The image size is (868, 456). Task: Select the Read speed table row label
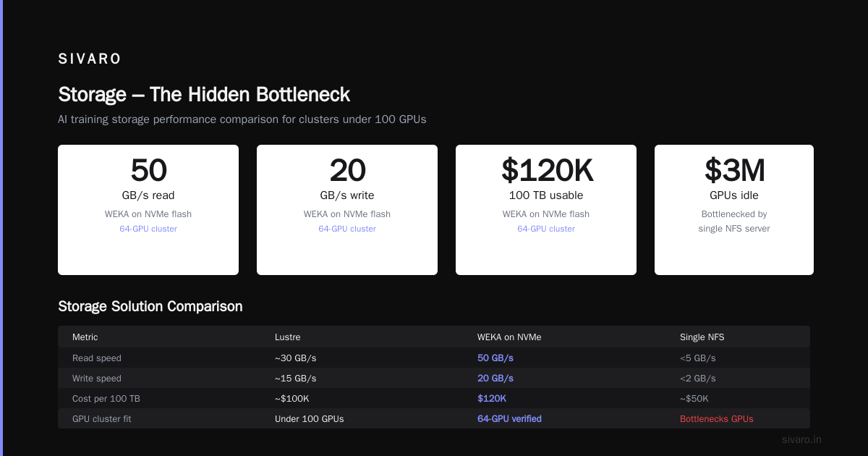pos(97,358)
